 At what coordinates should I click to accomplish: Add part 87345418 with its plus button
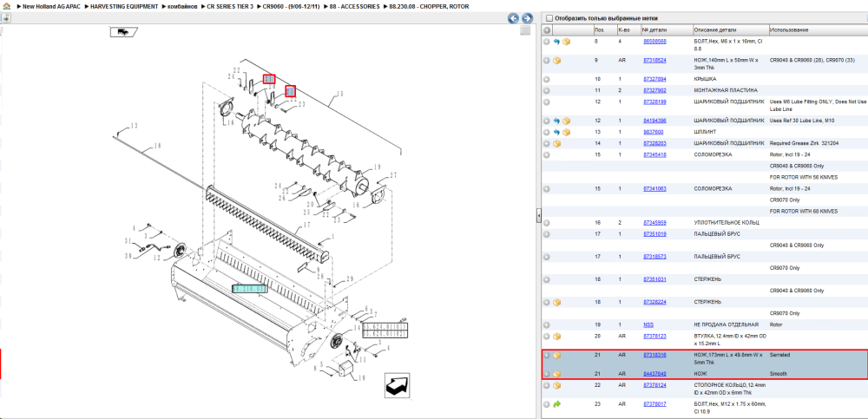547,154
